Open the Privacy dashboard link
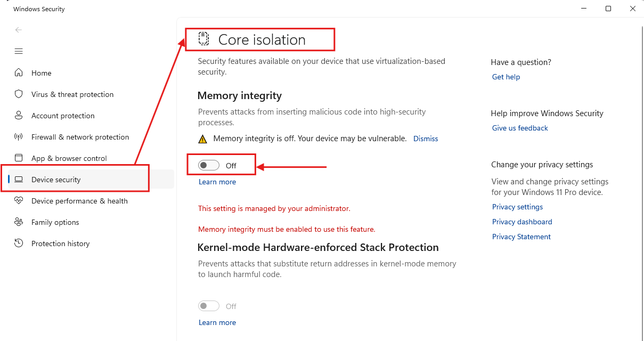The image size is (644, 341). point(522,222)
